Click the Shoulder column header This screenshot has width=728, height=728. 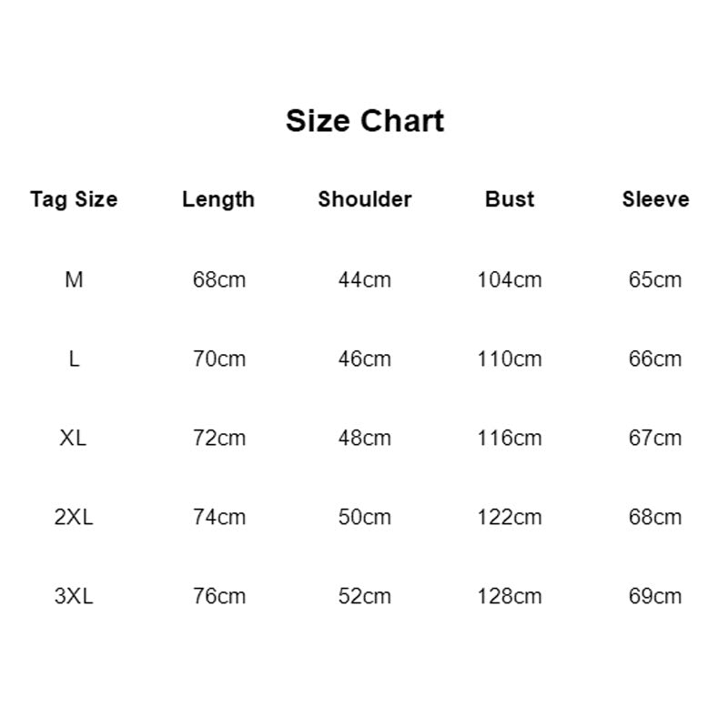365,199
